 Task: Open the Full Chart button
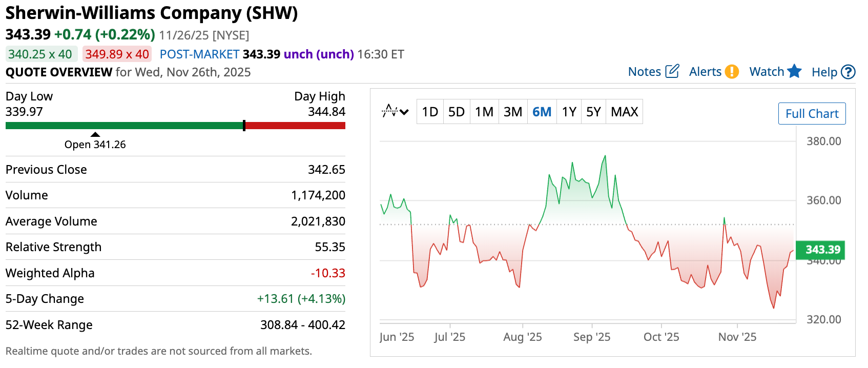(812, 113)
